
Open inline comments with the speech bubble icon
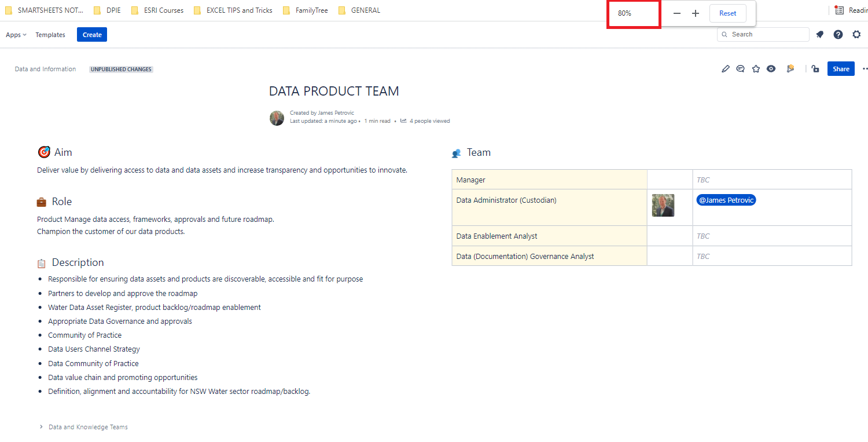[x=740, y=68]
